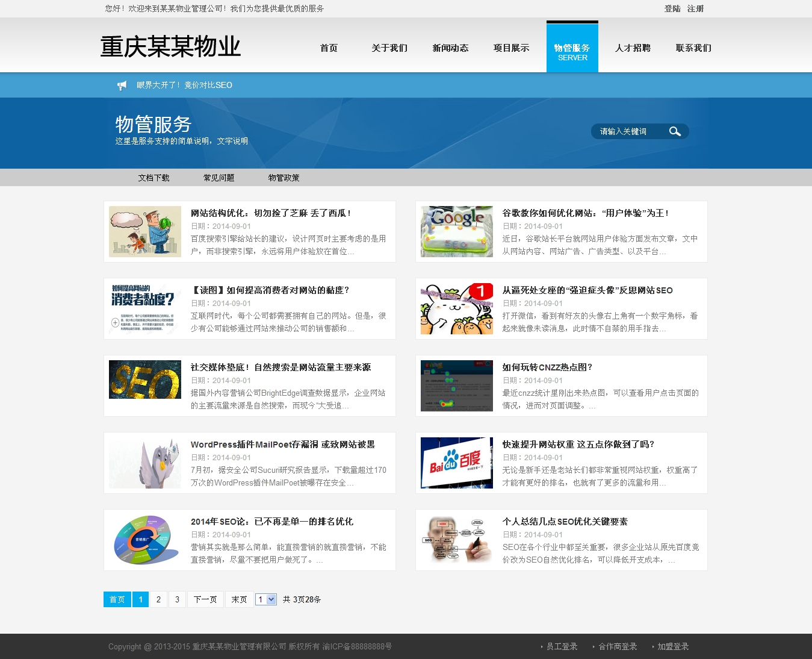The image size is (812, 659).
Task: Jump to 末页 last page
Action: coord(239,599)
